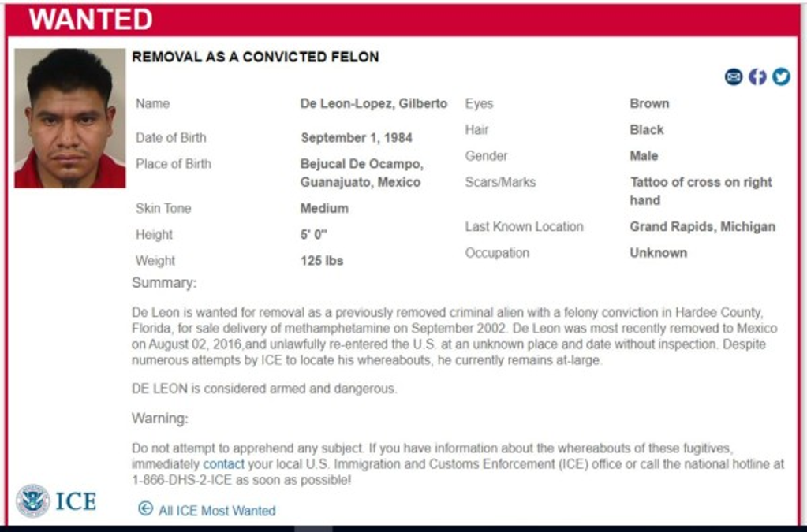
Task: Share this page on Facebook
Action: point(757,76)
